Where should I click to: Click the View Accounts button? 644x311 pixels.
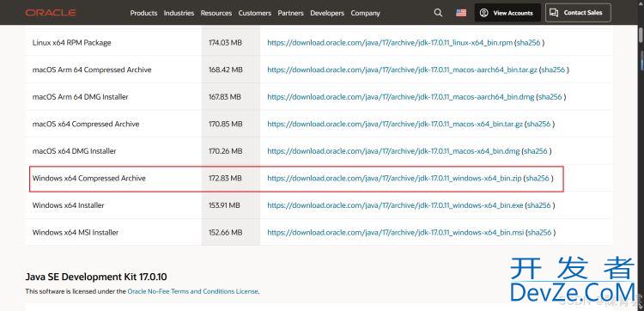[x=507, y=13]
